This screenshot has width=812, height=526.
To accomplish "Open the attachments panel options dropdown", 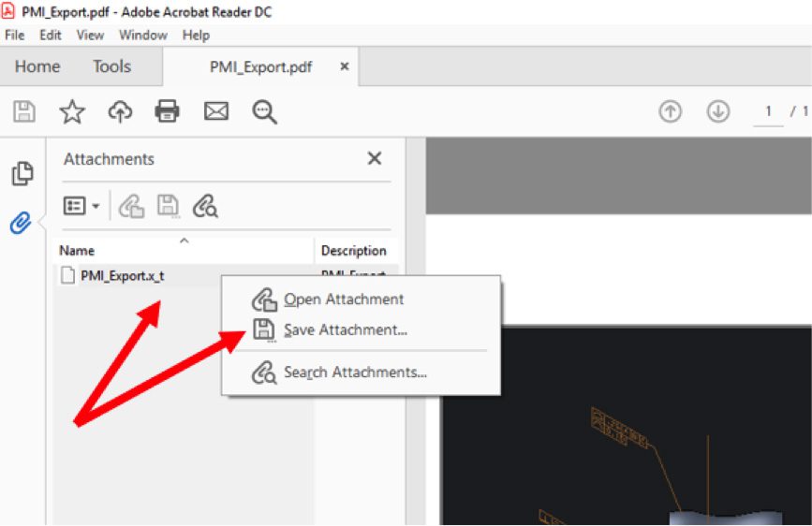I will click(x=81, y=206).
